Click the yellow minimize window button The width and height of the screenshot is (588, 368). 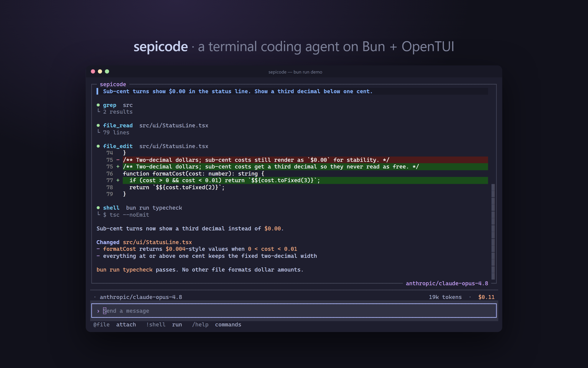coord(100,72)
